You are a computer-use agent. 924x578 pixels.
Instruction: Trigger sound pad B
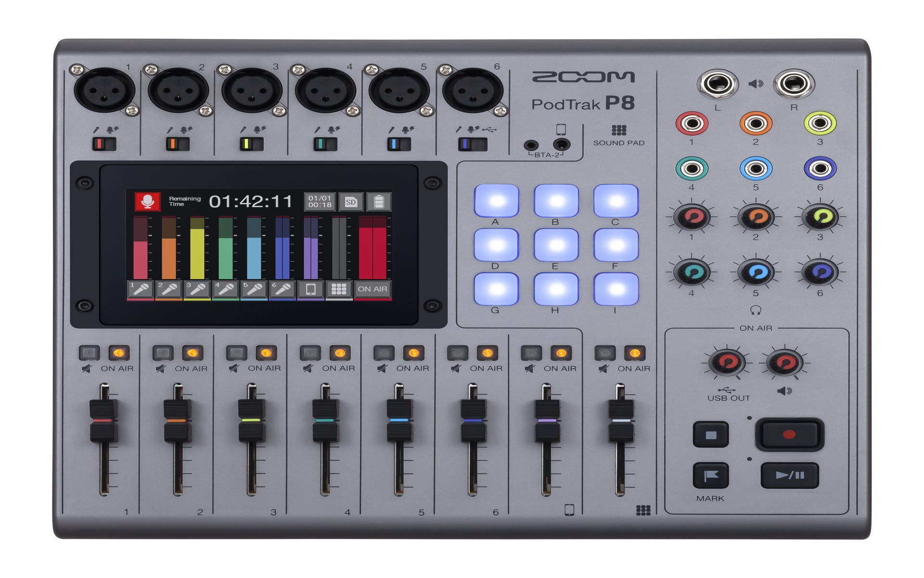[556, 200]
